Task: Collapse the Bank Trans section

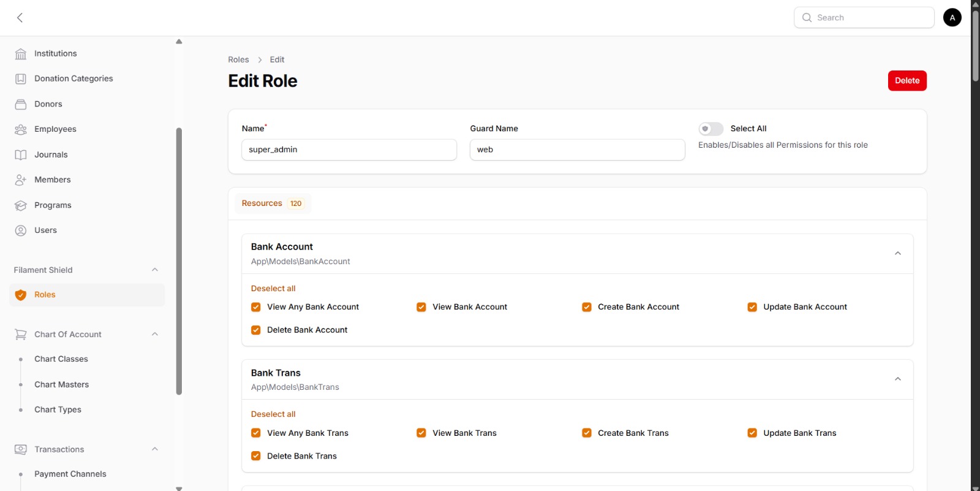Action: 898,379
